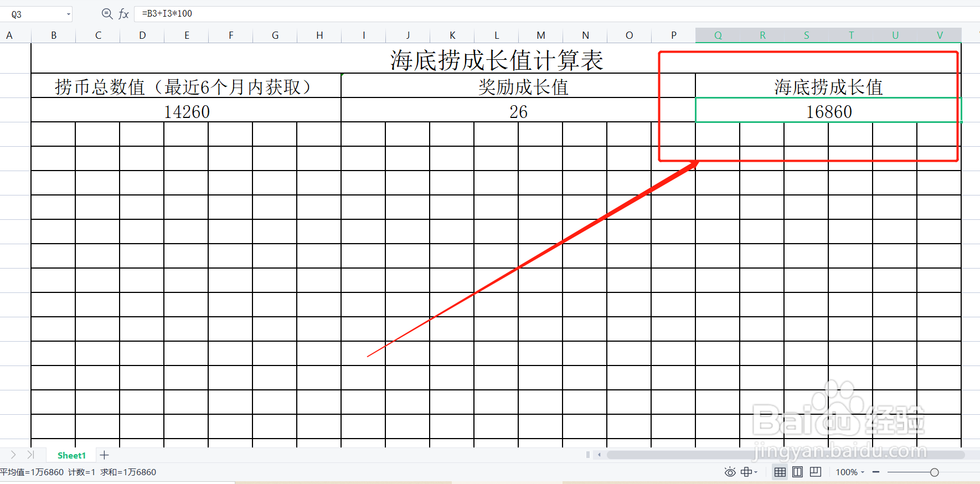Select column V header

[x=940, y=35]
